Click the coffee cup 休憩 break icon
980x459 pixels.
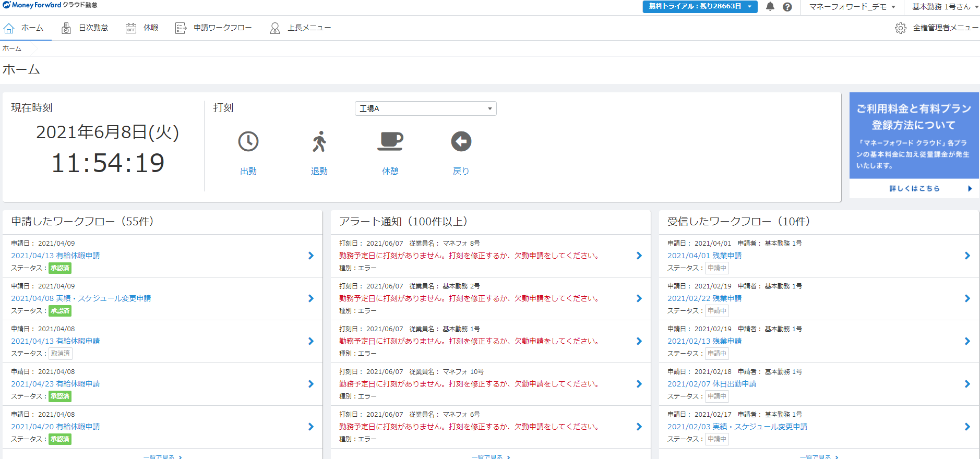390,141
